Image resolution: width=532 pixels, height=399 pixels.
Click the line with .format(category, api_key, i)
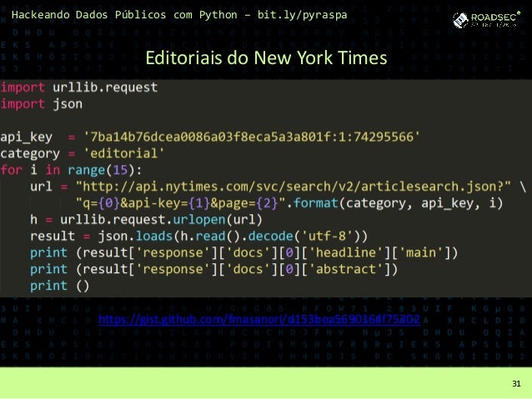coord(289,203)
